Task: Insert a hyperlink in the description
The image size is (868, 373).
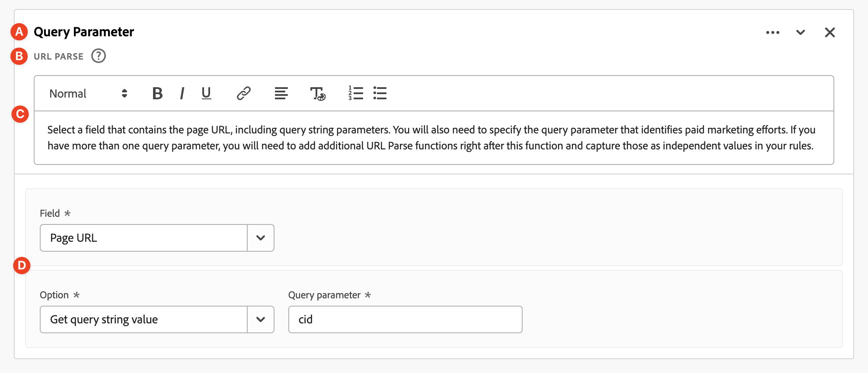Action: click(244, 93)
